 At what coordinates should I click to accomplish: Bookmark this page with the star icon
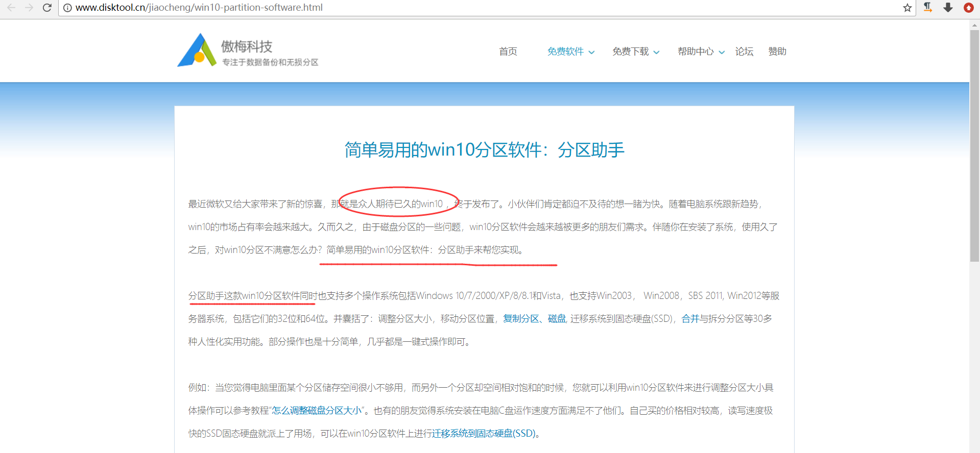(x=907, y=8)
